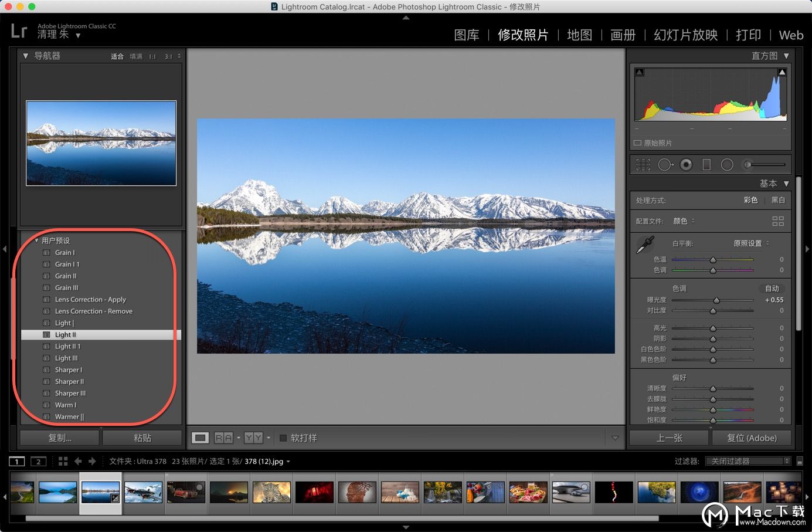812x532 pixels.
Task: Set treatment to 彩色
Action: pos(750,200)
